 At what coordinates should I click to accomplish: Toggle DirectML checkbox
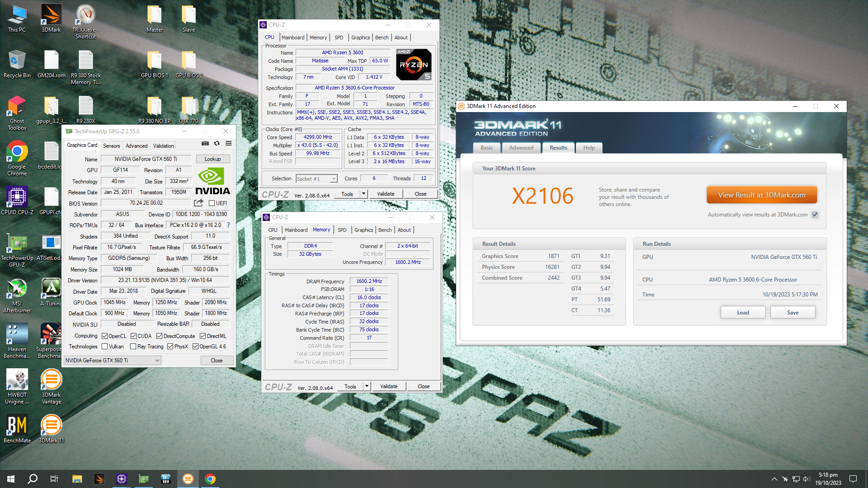(203, 336)
